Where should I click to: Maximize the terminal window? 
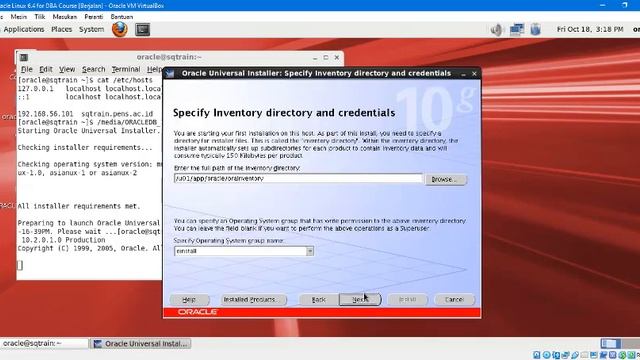tap(326, 58)
